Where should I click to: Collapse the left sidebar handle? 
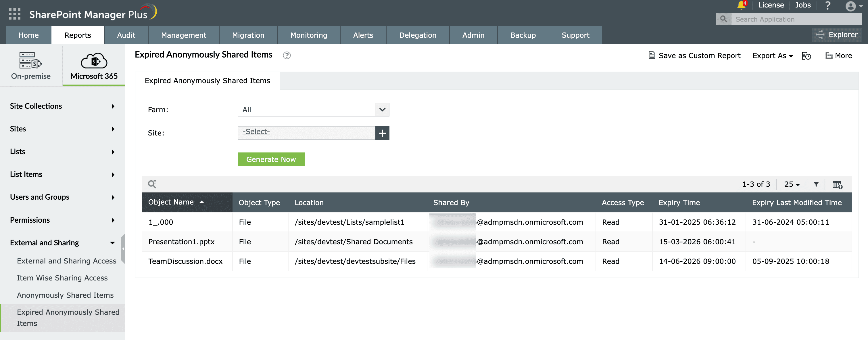click(123, 249)
